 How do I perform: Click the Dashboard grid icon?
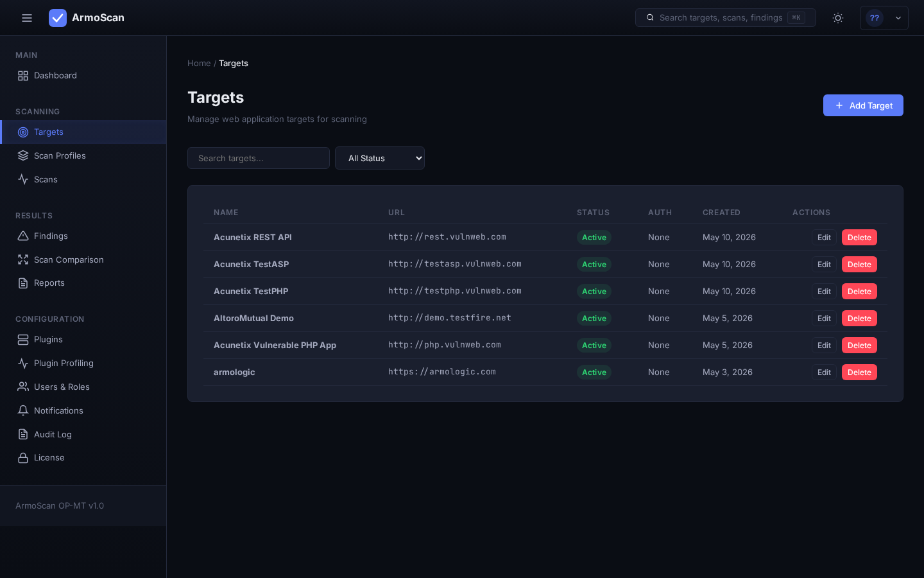tap(23, 76)
